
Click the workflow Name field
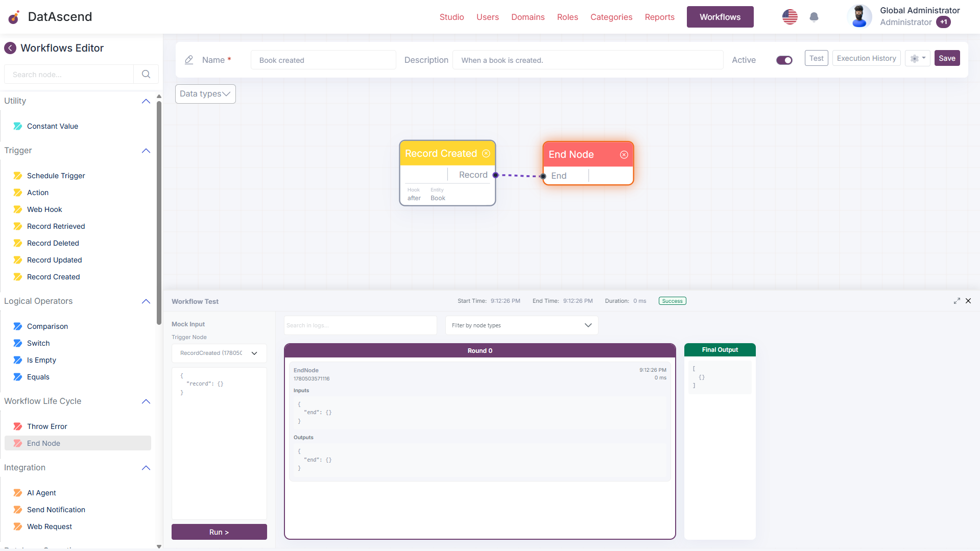[323, 60]
